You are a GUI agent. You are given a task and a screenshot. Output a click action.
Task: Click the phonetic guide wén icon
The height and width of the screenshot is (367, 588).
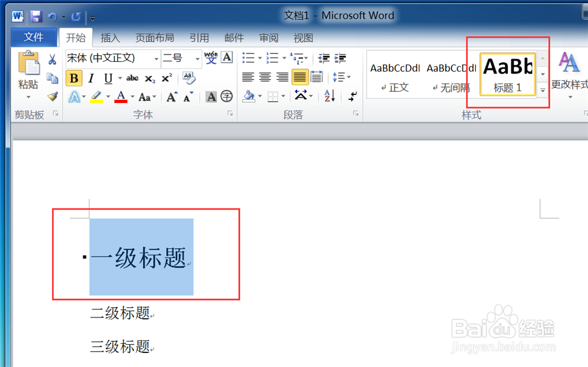point(211,58)
